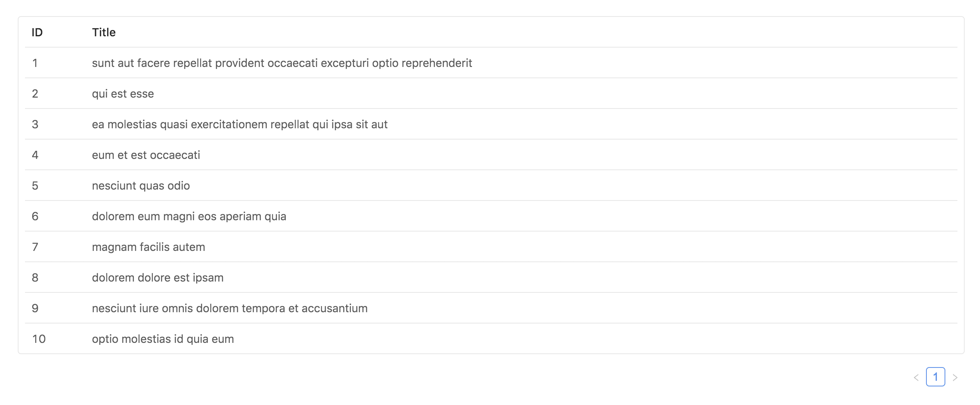Select the 'ea molestias quasi exercitationem' row
This screenshot has width=980, height=405.
pyautogui.click(x=239, y=124)
